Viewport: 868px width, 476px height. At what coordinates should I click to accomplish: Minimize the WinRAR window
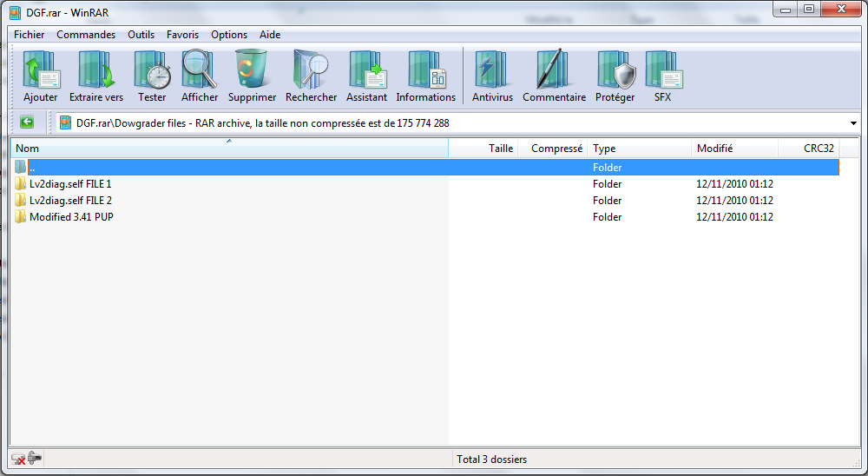tap(786, 10)
